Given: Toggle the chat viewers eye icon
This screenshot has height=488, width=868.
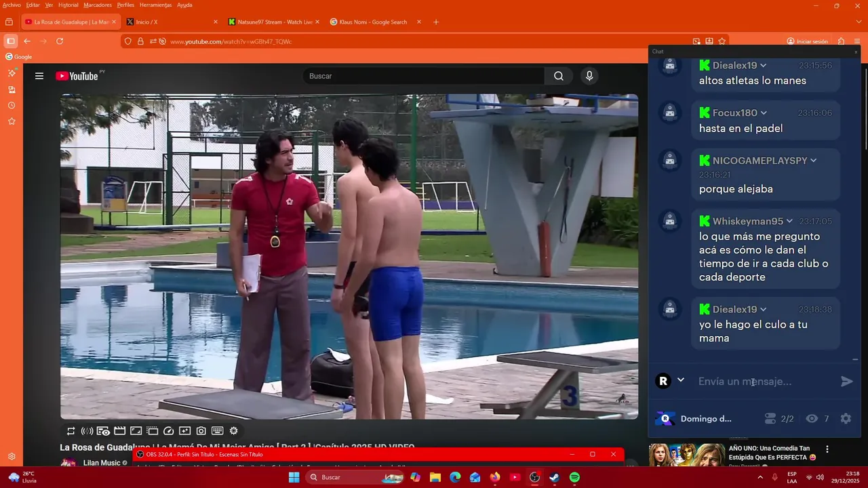Looking at the screenshot, I should coord(812,419).
